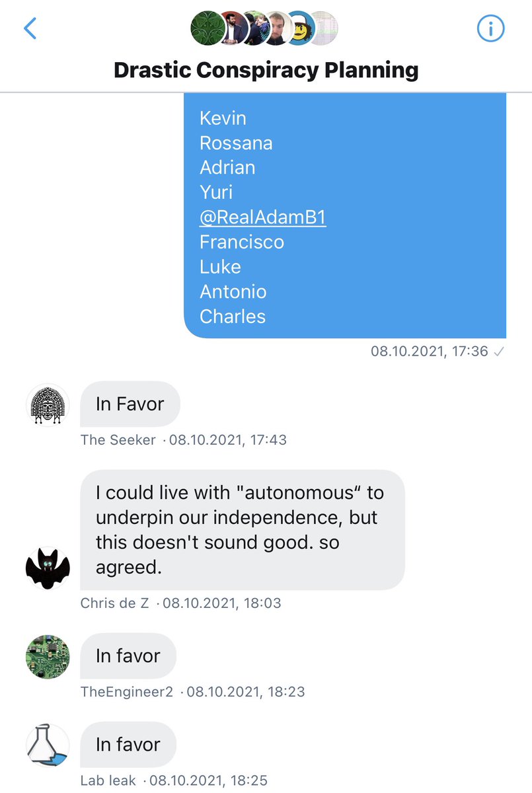Viewport: 532px width, 793px height.
Task: Tap TheEngineer2's circuit board avatar
Action: tap(48, 657)
